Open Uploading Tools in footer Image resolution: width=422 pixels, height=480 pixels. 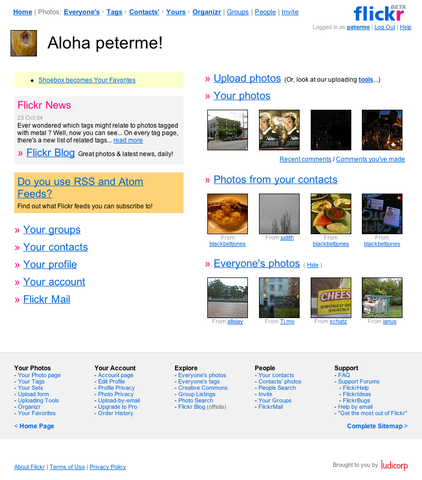(38, 400)
